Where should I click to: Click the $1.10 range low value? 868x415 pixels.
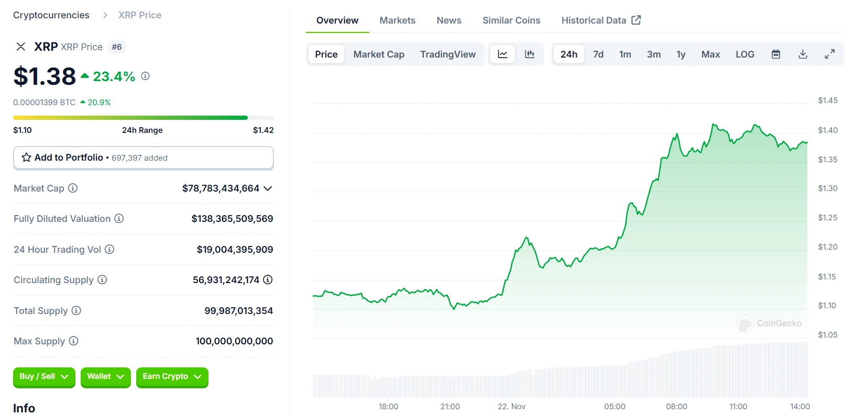click(23, 130)
